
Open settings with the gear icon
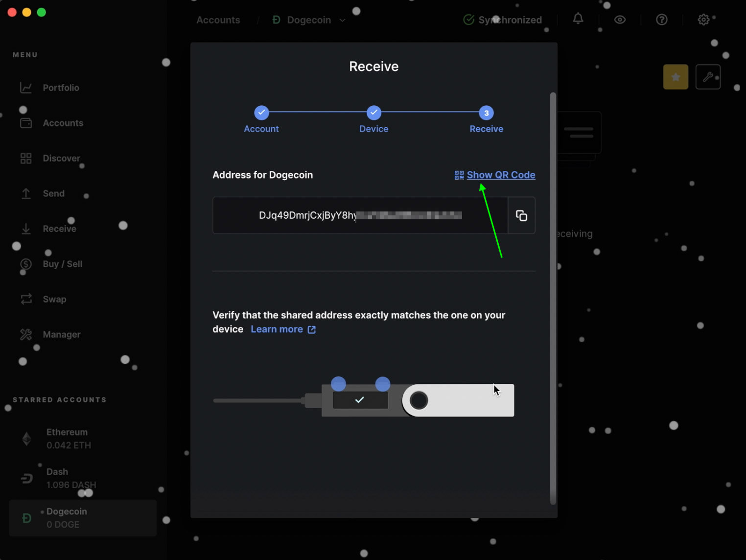tap(703, 20)
